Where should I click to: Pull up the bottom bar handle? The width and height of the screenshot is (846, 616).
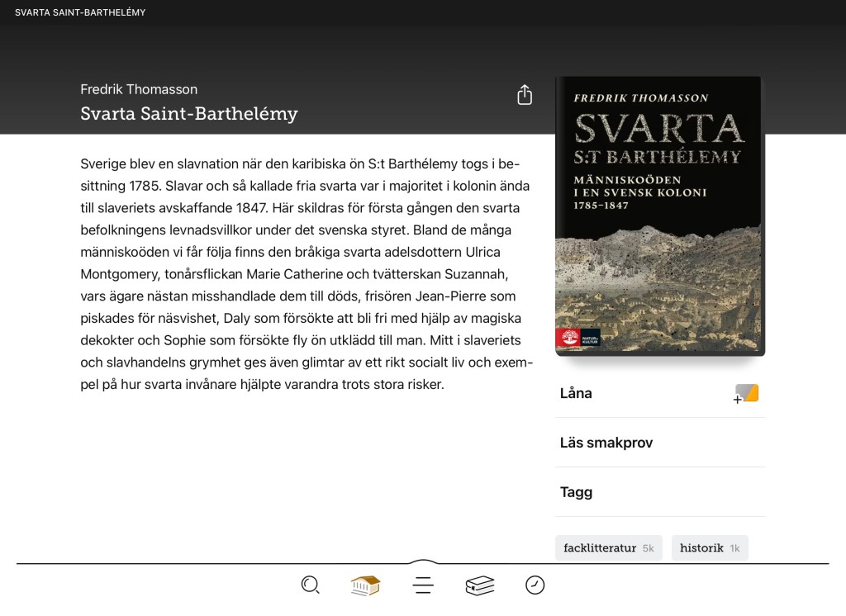[x=423, y=562]
